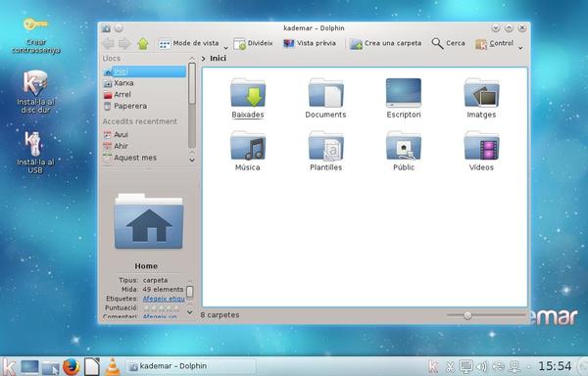Select the Baixades folder icon

(248, 93)
